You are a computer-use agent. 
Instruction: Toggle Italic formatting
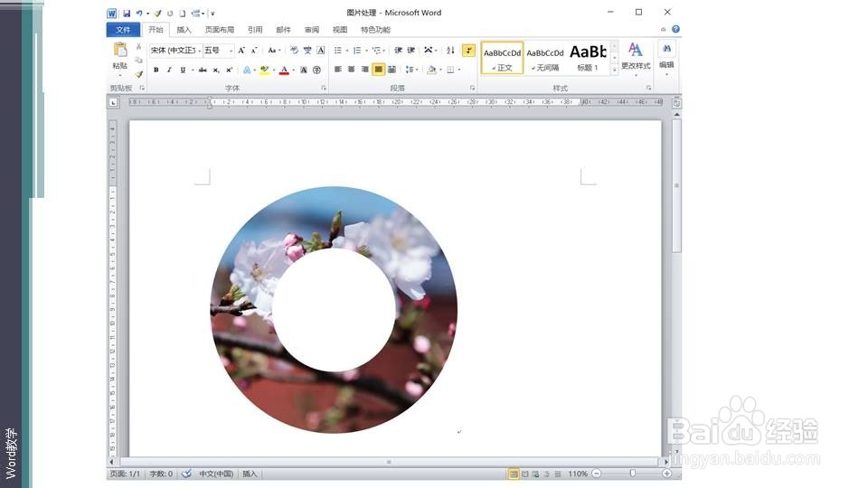(x=169, y=70)
